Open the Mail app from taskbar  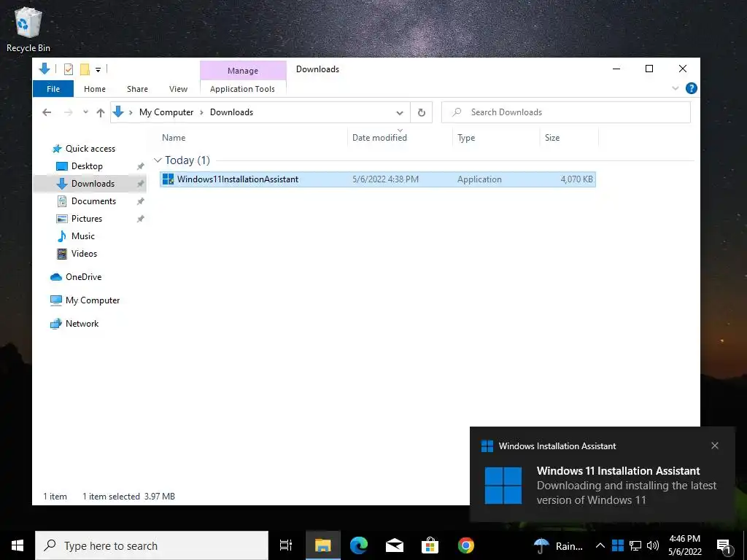coord(395,545)
